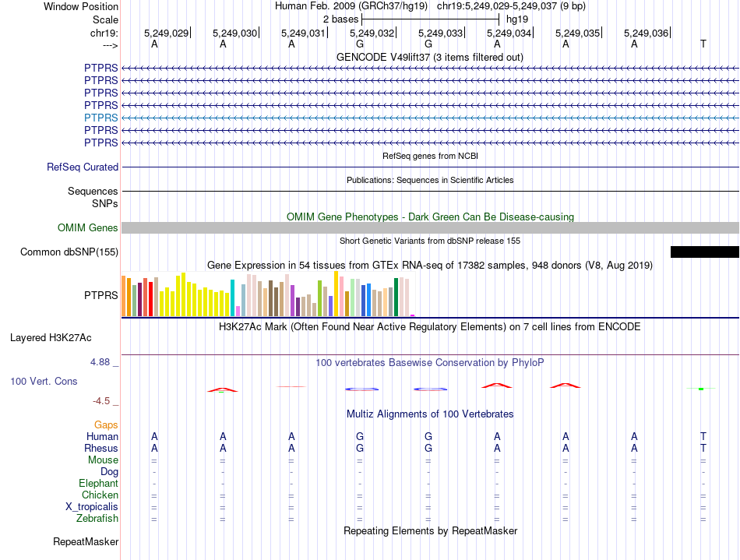740x560 pixels.
Task: Click the T base in Human alignment row
Action: click(x=703, y=436)
